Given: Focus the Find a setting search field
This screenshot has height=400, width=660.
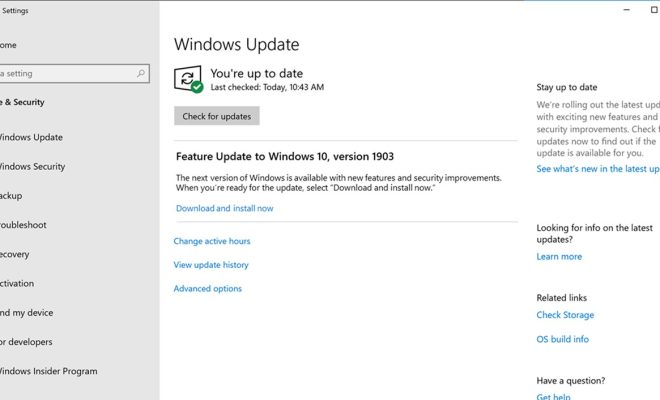Looking at the screenshot, I should [75, 74].
